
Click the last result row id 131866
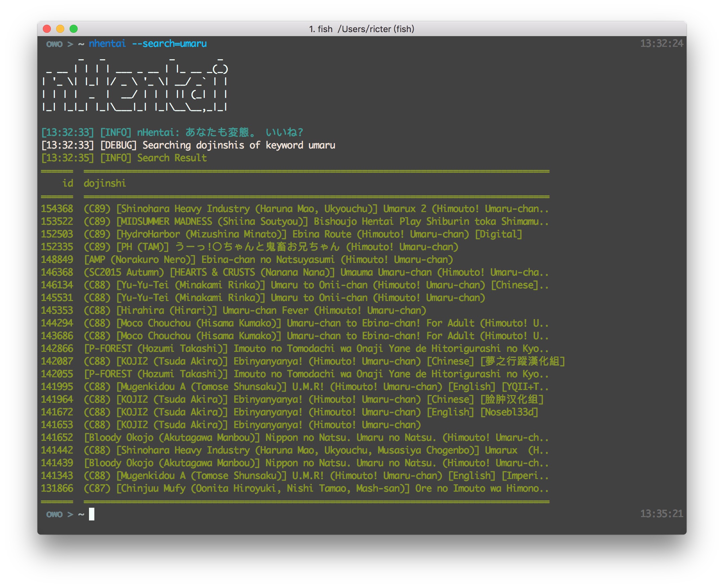(x=57, y=488)
